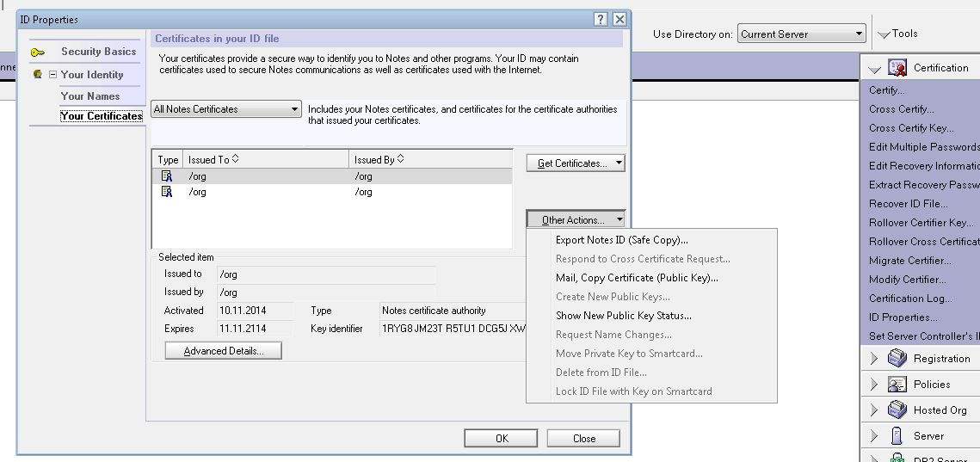
Task: Click the Registration printer icon
Action: pyautogui.click(x=897, y=359)
